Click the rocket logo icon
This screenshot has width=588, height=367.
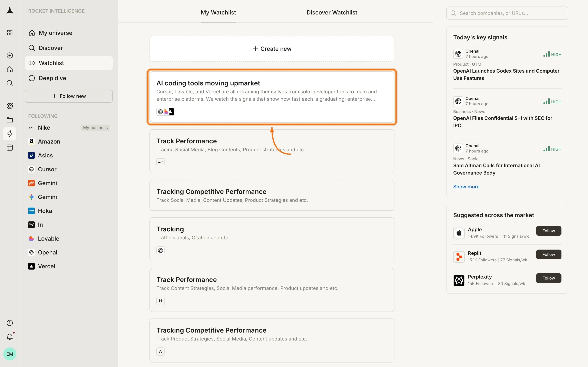click(x=10, y=10)
